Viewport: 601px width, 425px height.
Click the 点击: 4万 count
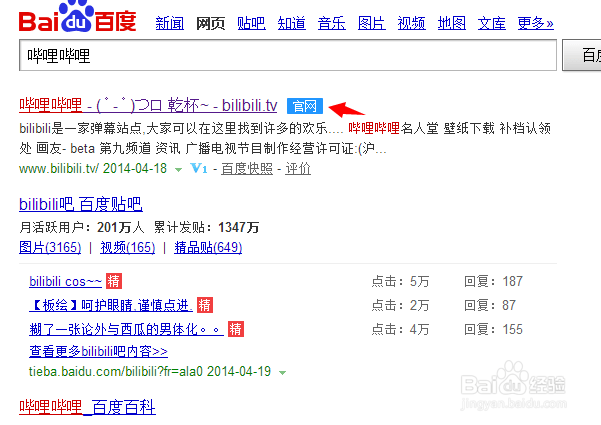tap(400, 329)
